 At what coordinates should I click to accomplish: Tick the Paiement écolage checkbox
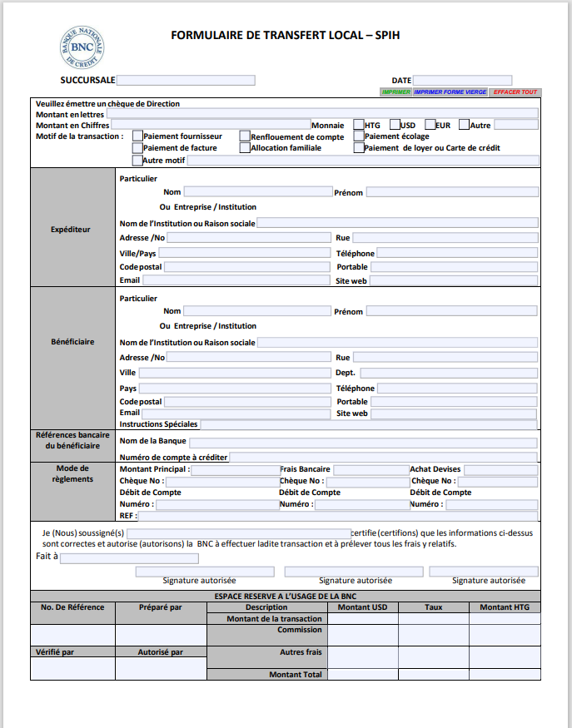coord(359,136)
